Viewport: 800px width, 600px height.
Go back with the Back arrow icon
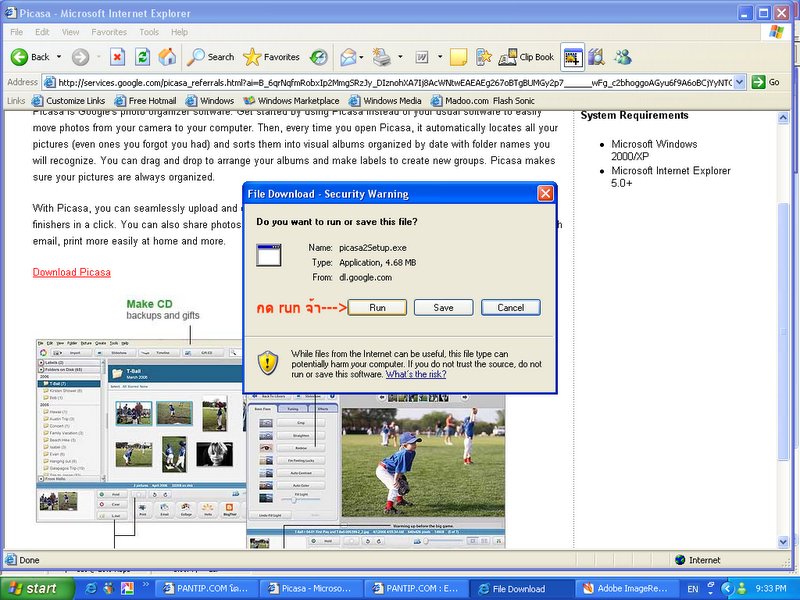click(x=19, y=57)
